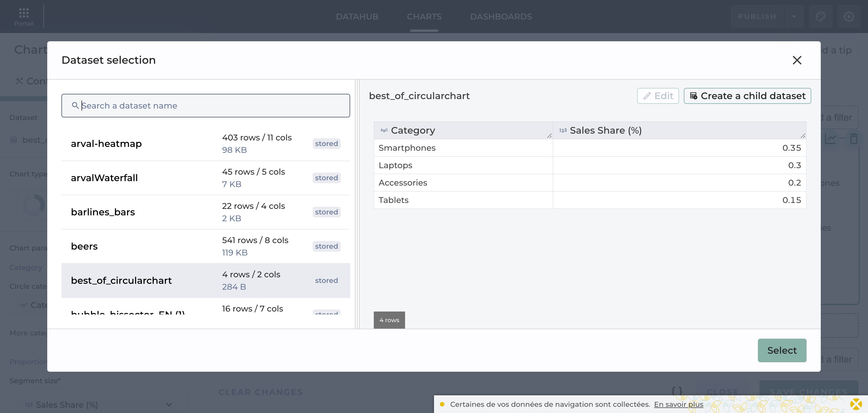868x413 pixels.
Task: Click the Sales Share (%) column header
Action: 679,131
